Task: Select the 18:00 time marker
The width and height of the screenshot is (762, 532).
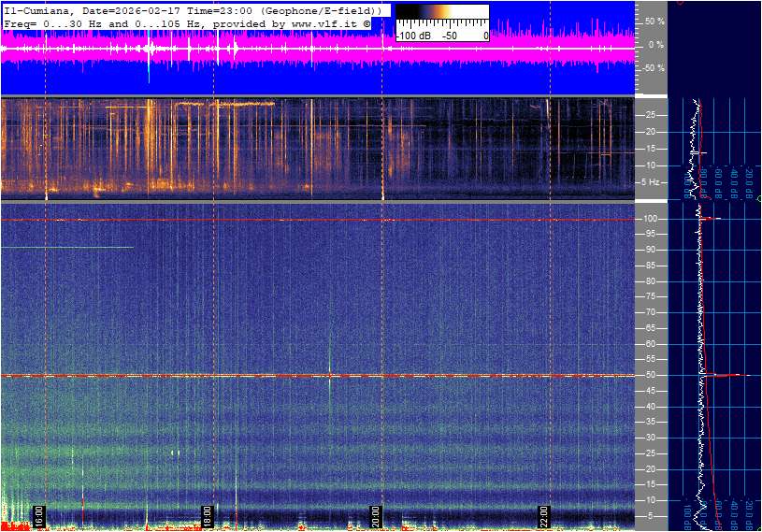Action: coord(208,516)
